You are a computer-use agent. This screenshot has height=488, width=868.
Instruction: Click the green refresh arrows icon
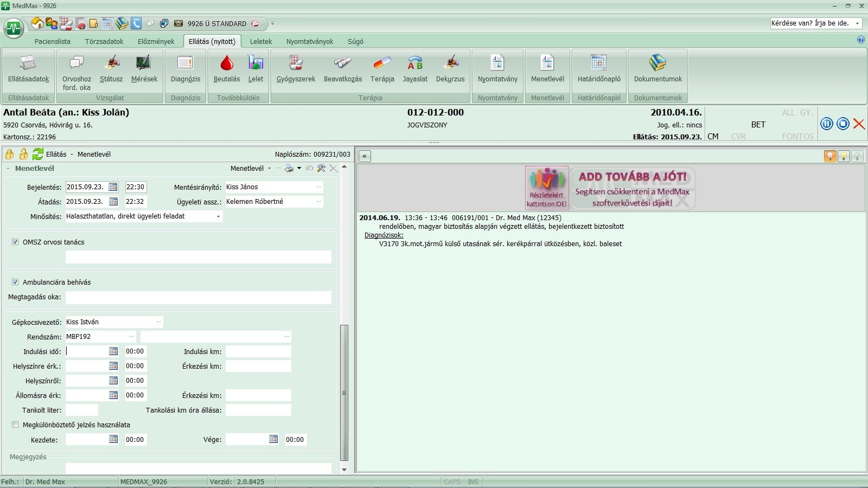[x=37, y=154]
